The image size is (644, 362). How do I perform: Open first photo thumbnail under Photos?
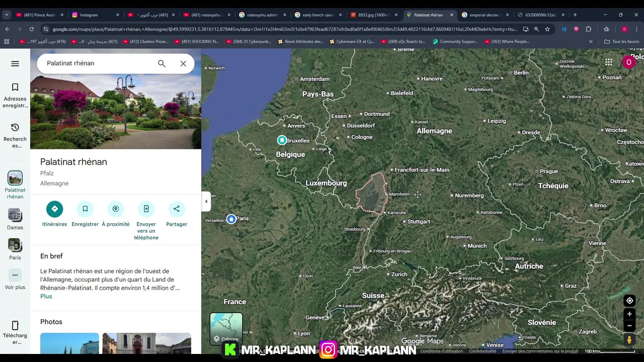tap(69, 343)
